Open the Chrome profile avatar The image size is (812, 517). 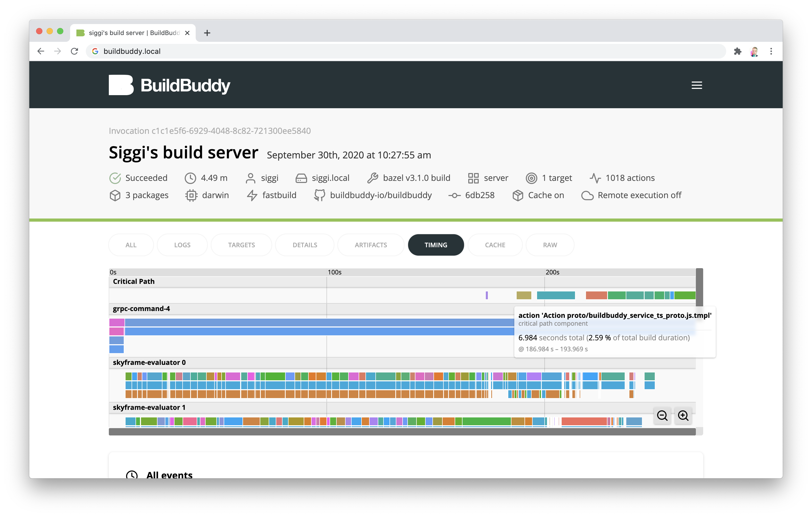(x=754, y=51)
